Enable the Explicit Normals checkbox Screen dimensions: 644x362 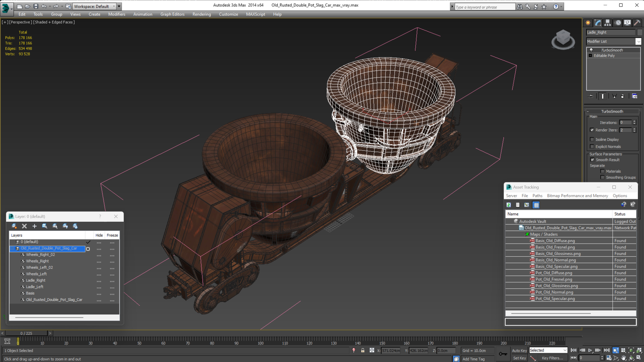[x=592, y=147]
